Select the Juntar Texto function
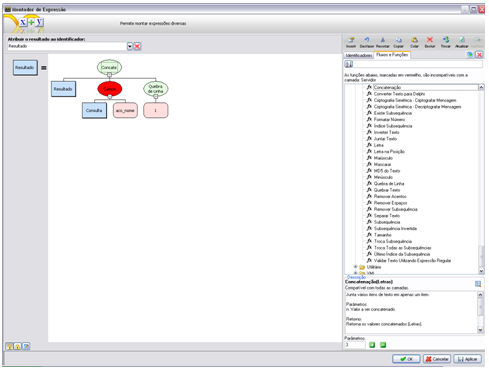The height and width of the screenshot is (368, 489). point(385,139)
